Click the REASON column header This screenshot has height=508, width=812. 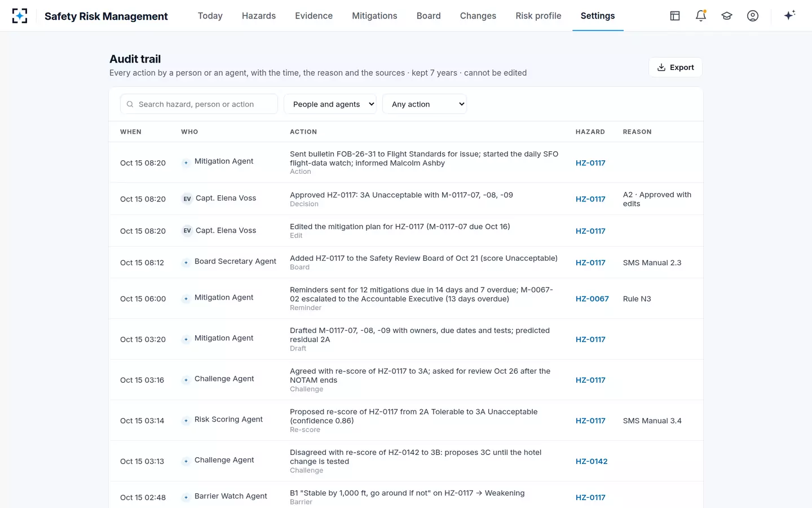click(637, 132)
